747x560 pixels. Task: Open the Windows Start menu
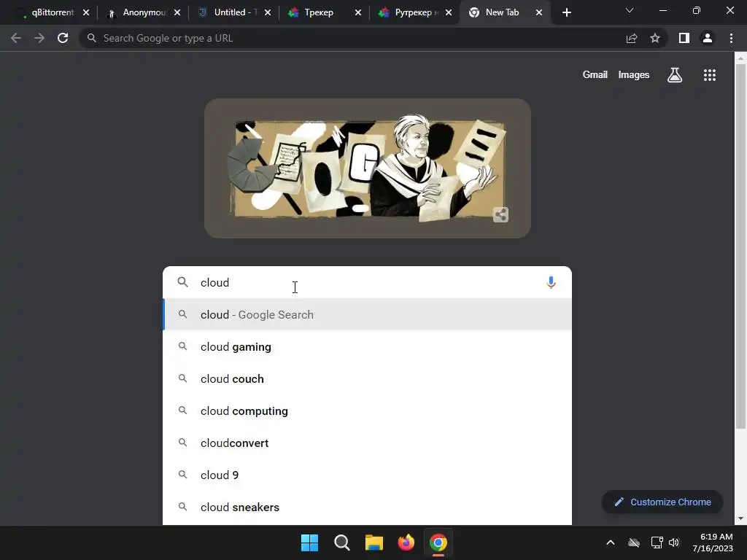tap(309, 542)
